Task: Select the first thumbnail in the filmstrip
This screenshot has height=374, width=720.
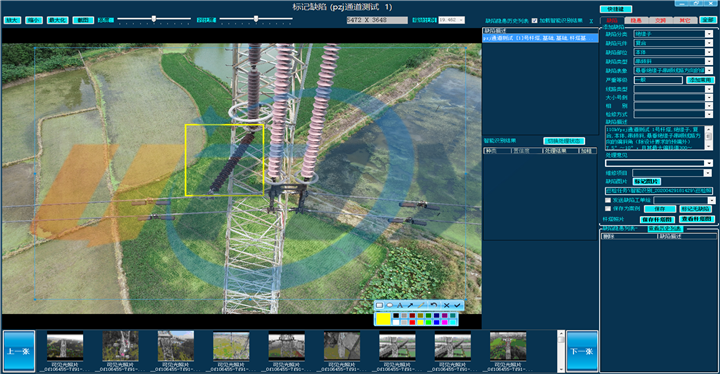Action: [x=65, y=346]
